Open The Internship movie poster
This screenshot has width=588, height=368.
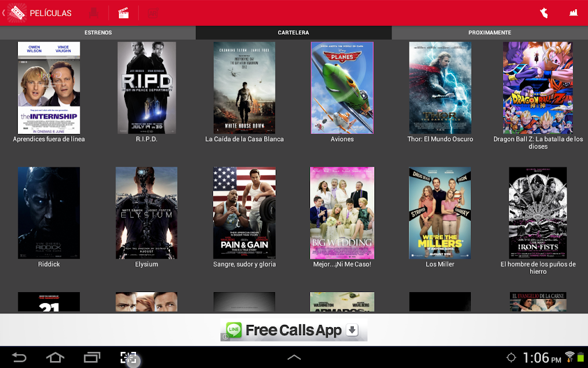click(x=49, y=88)
